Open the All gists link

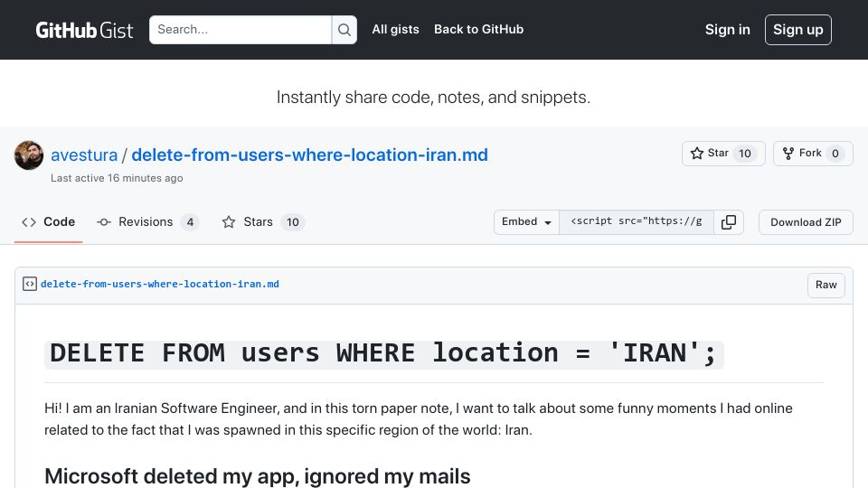(395, 29)
